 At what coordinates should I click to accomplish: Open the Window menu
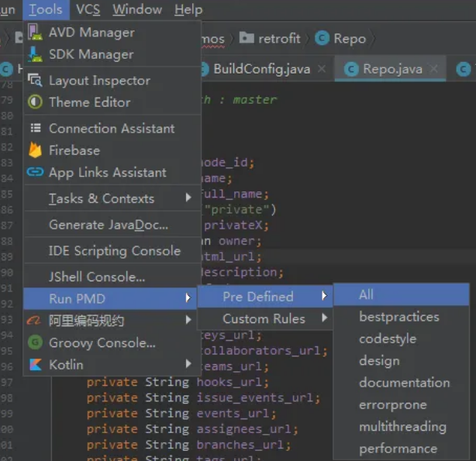[137, 9]
